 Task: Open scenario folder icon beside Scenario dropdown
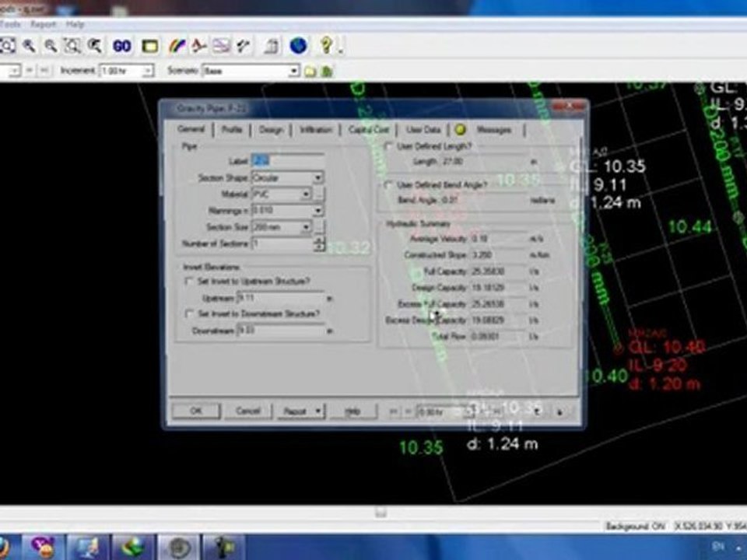[x=310, y=72]
